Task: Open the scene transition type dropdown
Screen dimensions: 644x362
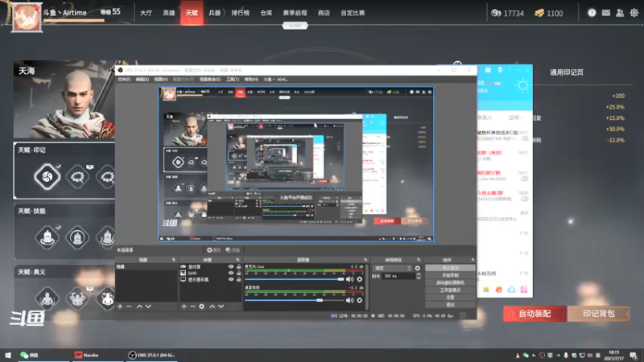Action: [392, 268]
